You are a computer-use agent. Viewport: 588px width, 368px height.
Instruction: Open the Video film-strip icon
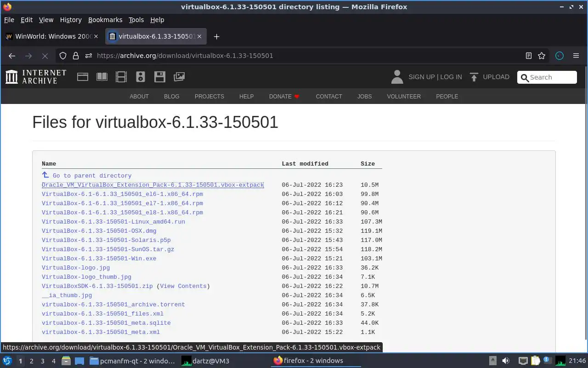121,77
